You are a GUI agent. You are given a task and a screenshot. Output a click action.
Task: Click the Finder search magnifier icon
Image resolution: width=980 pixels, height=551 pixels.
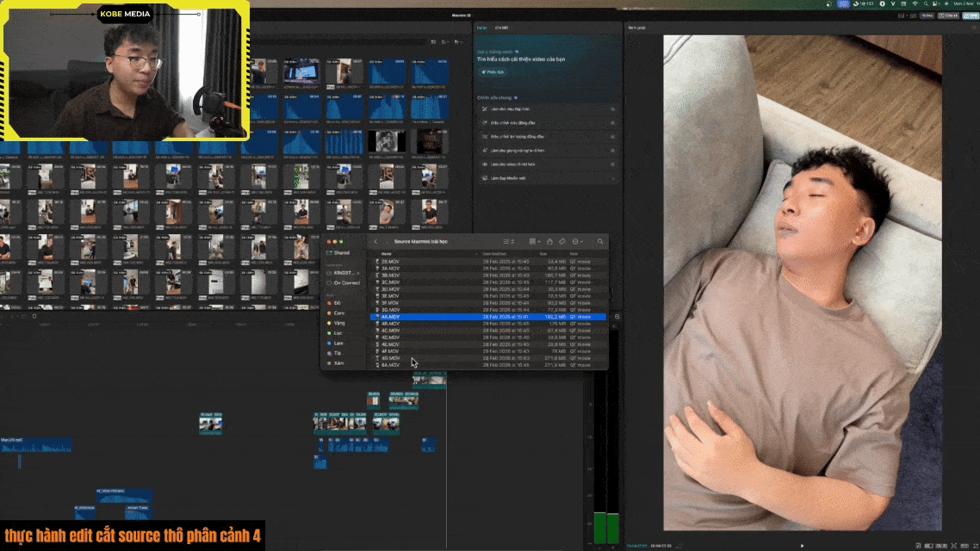click(x=600, y=242)
